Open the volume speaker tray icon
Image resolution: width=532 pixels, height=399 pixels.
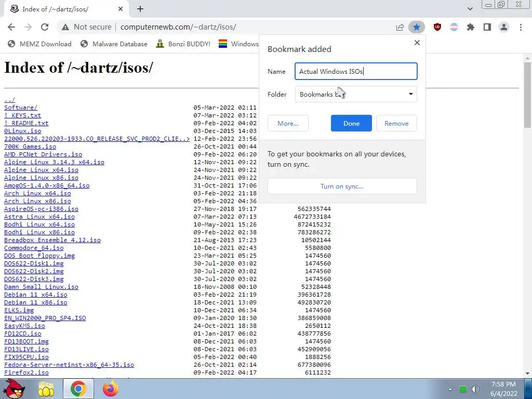(x=475, y=389)
